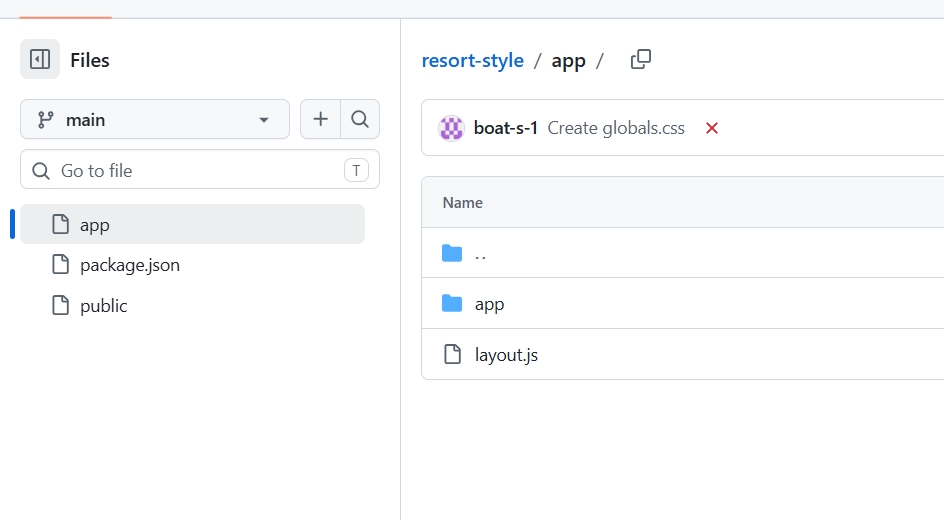
Task: Click the package.json file icon in the tree
Action: pos(60,264)
